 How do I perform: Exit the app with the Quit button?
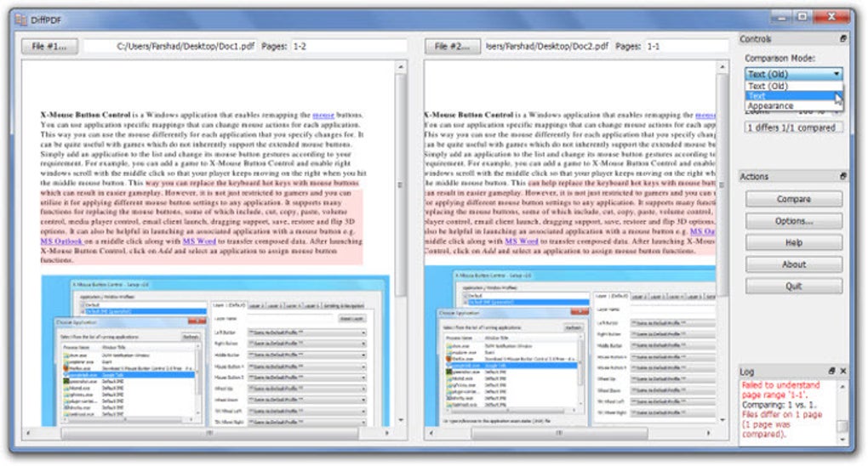(x=794, y=286)
